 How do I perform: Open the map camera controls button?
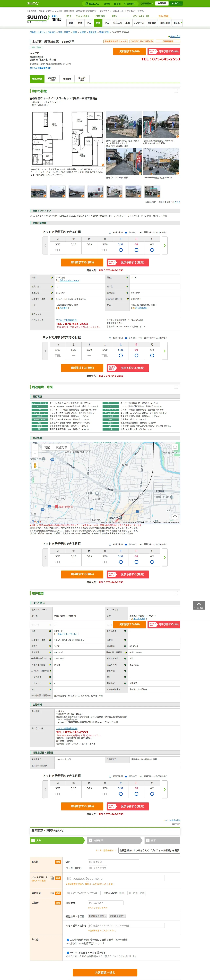click(175, 516)
